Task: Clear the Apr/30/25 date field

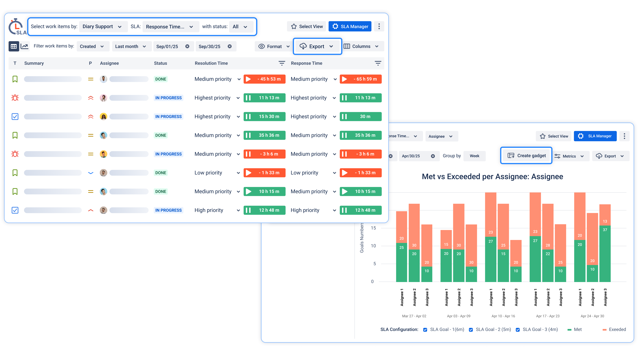Action: pos(433,156)
